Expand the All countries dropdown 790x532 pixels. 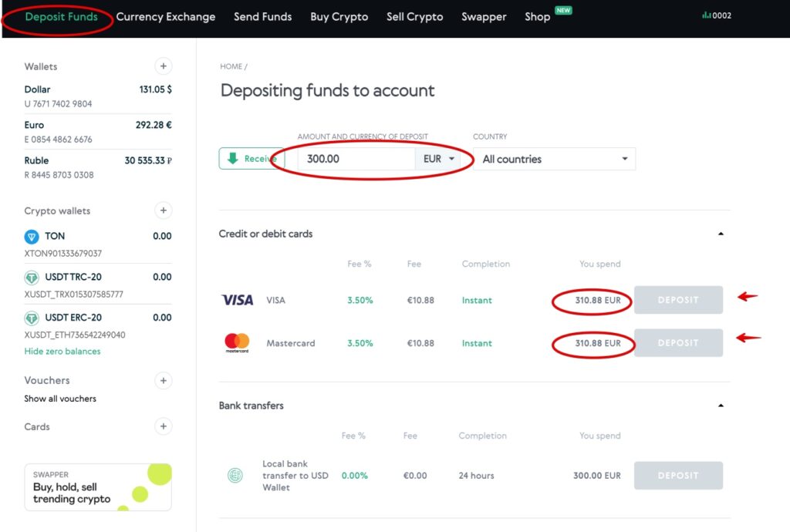click(x=553, y=158)
